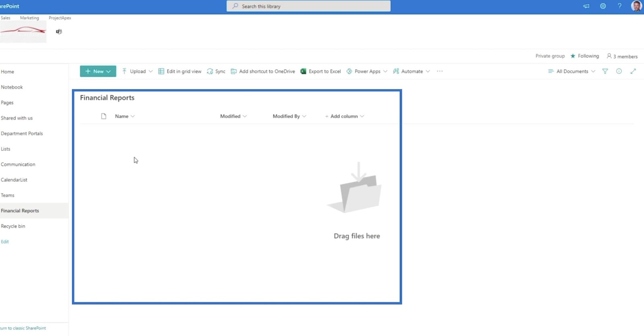644x336 pixels.
Task: Open Lists in left navigation
Action: pos(5,149)
